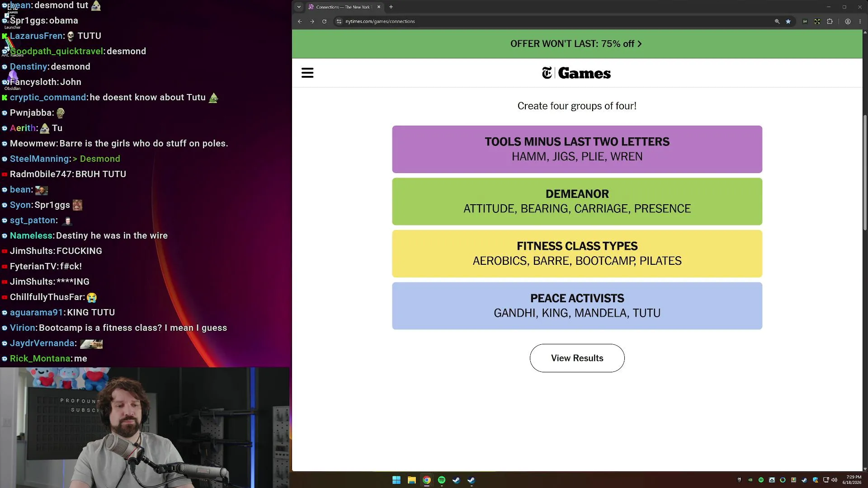Reload the Connections page
868x488 pixels.
(324, 21)
